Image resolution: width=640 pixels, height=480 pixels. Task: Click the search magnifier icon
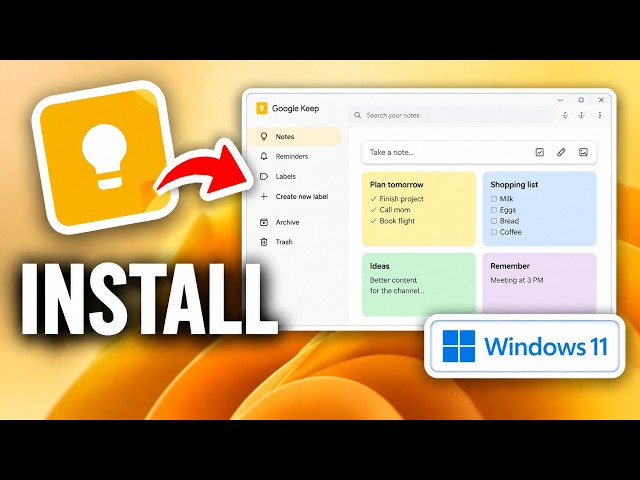358,115
